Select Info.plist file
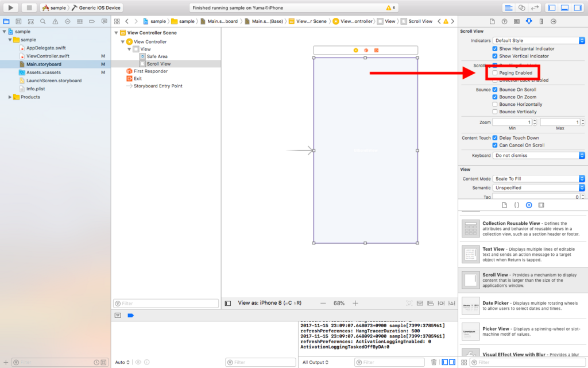Screen dimensions: 588x368 click(x=36, y=89)
